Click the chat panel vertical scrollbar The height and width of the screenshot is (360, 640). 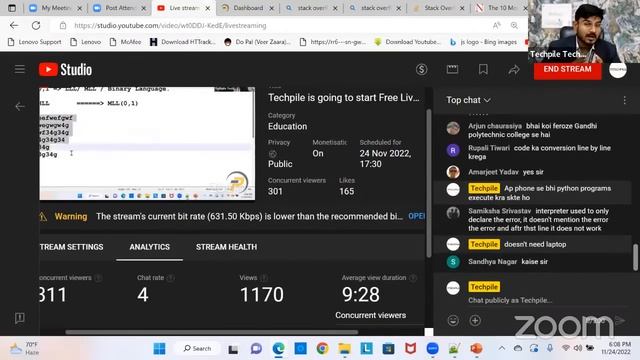pos(635,257)
